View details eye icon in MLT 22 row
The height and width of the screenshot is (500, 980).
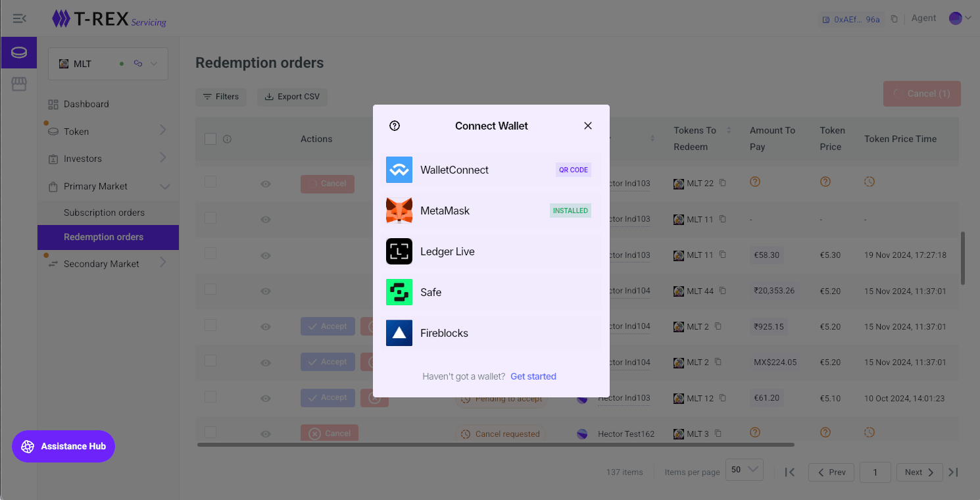pyautogui.click(x=266, y=184)
